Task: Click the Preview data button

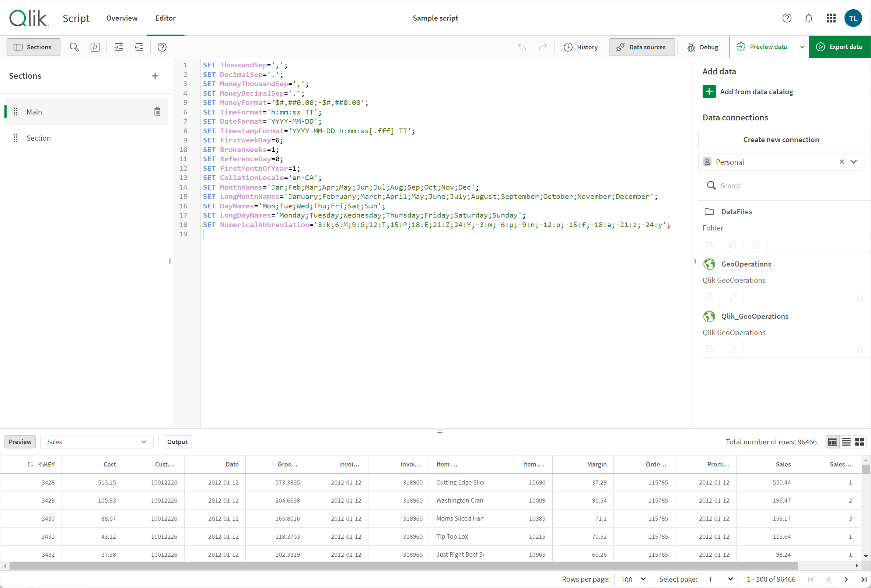Action: pos(763,47)
